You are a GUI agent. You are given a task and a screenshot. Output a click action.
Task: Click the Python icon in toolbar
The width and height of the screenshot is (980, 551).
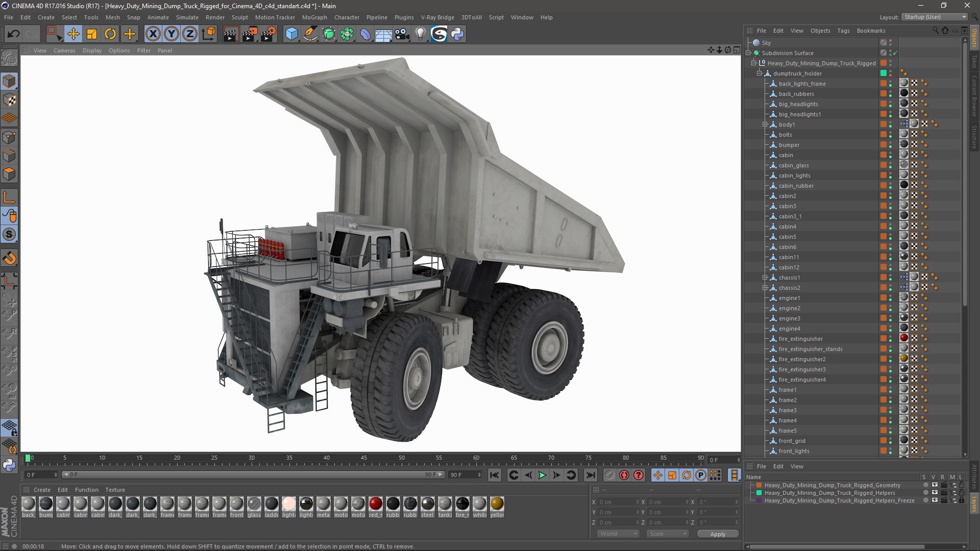coord(458,34)
